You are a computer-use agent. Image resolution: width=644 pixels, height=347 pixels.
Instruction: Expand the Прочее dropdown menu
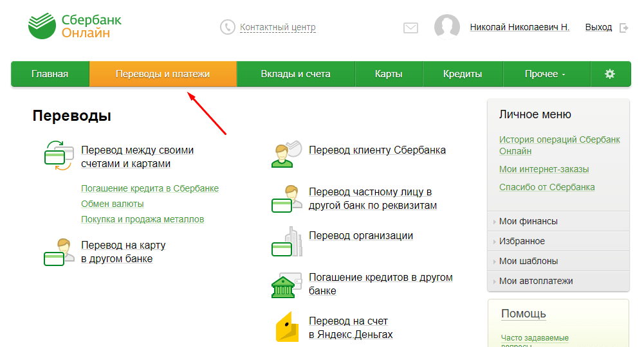[x=545, y=74]
